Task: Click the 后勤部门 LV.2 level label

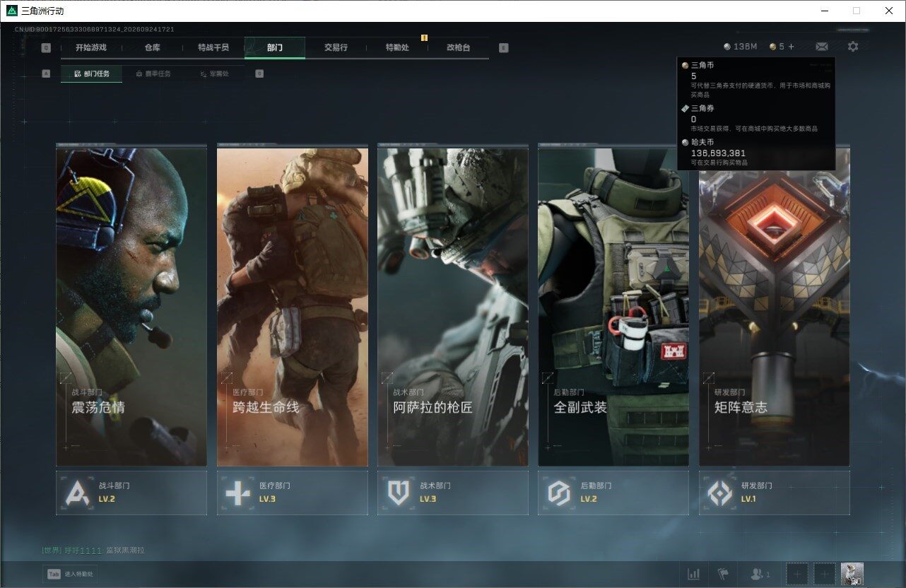Action: [589, 499]
